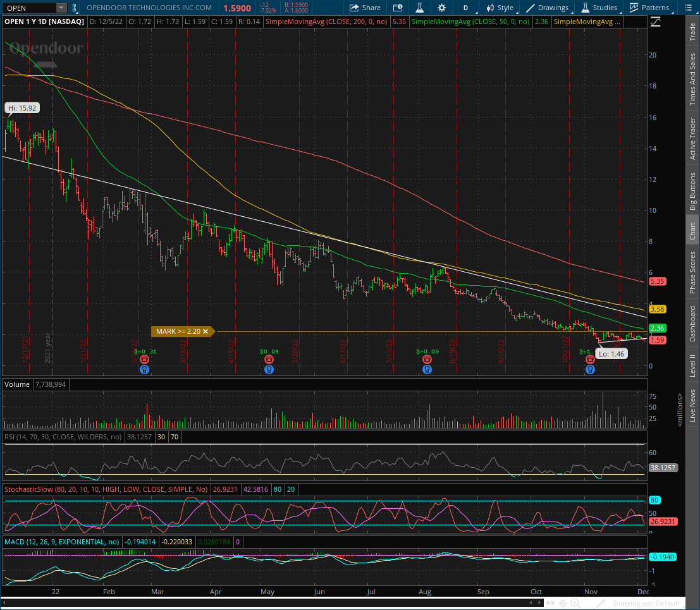Screen dimensions: 700x610
Task: Open the list menu icon at top right
Action: [x=688, y=8]
